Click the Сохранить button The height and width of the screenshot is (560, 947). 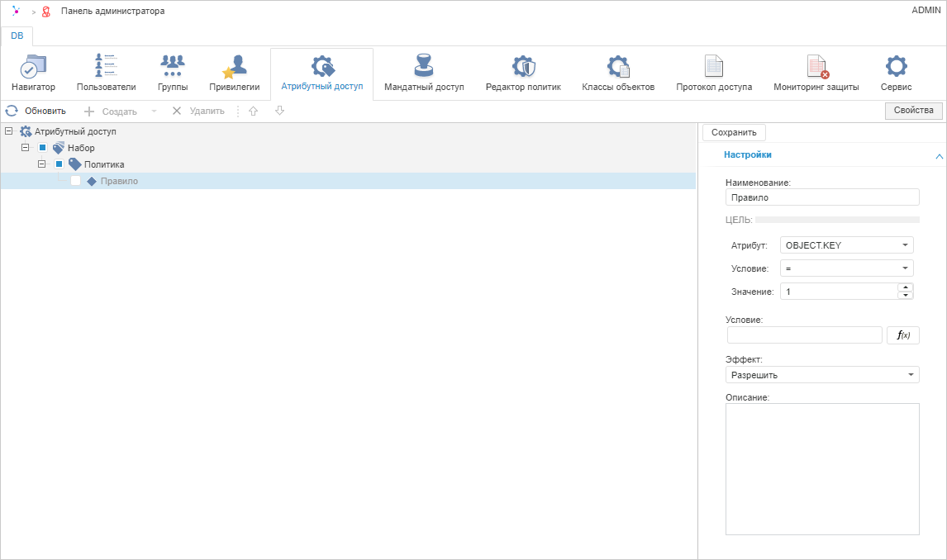tap(734, 132)
